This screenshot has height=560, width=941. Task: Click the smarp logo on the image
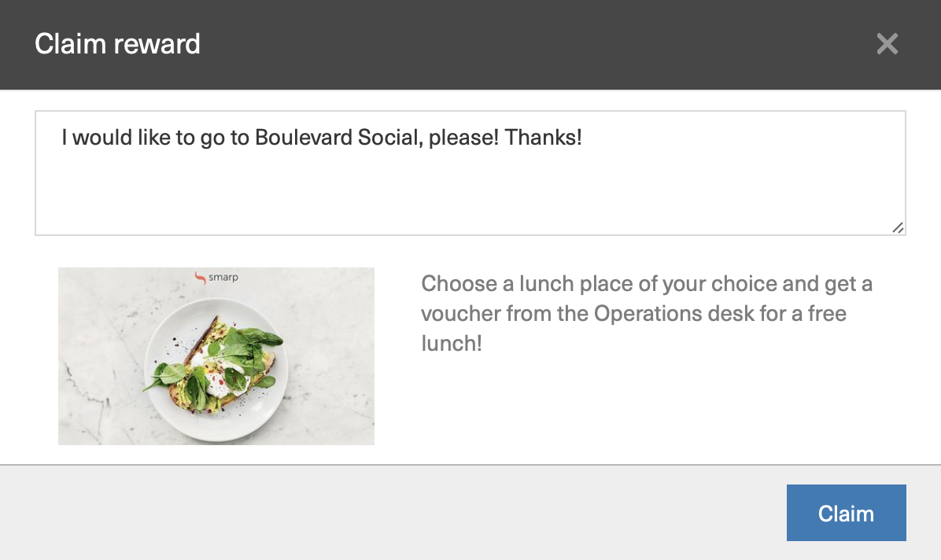point(216,278)
